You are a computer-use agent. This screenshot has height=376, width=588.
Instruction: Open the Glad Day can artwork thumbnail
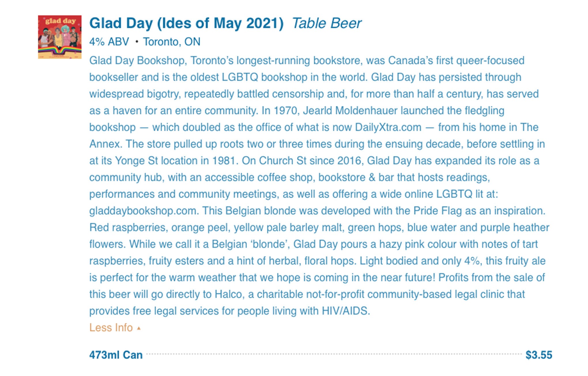[x=60, y=37]
